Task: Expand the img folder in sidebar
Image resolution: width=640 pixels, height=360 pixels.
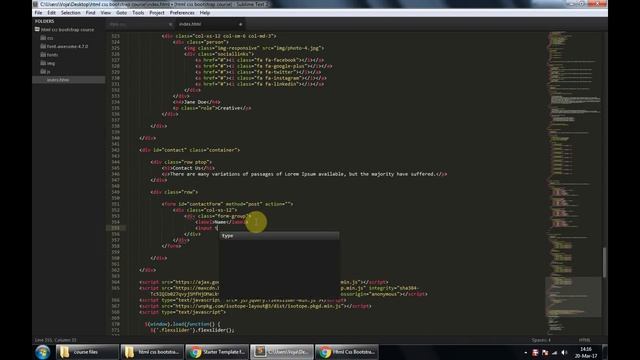Action: [x=43, y=63]
